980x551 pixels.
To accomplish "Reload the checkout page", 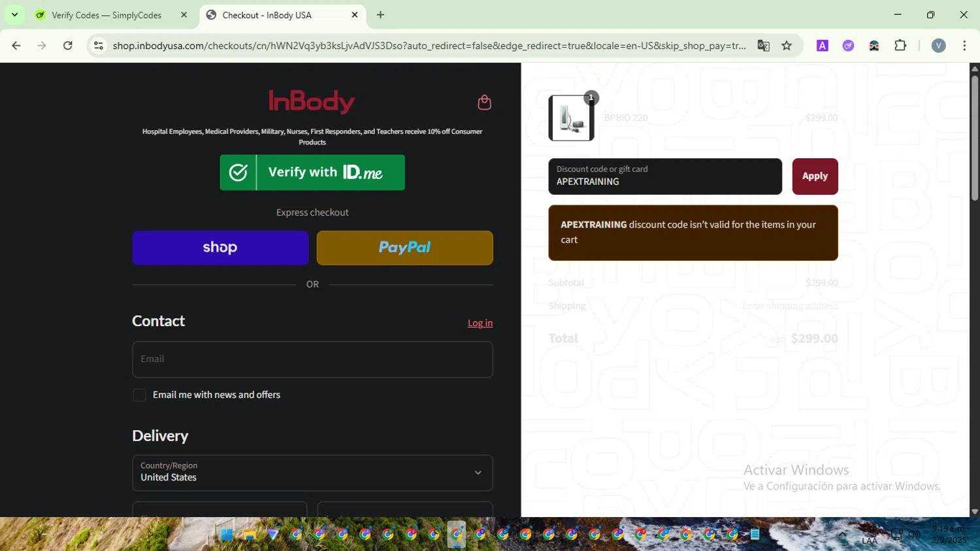I will [68, 46].
